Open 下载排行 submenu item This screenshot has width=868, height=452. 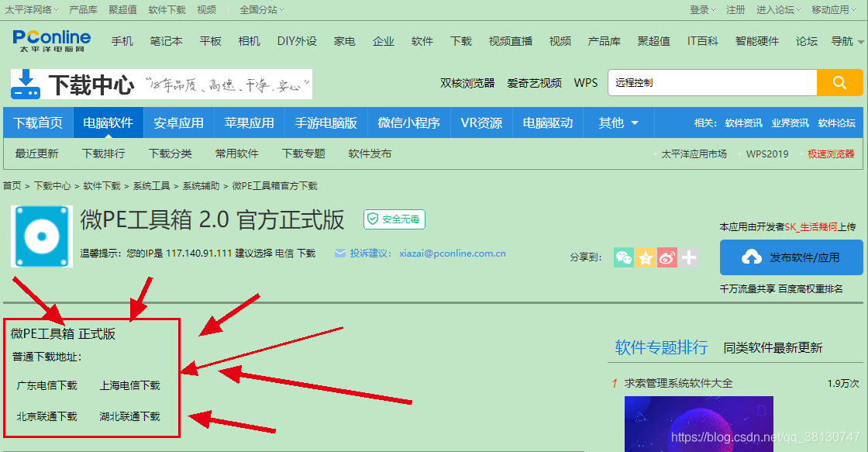(104, 154)
